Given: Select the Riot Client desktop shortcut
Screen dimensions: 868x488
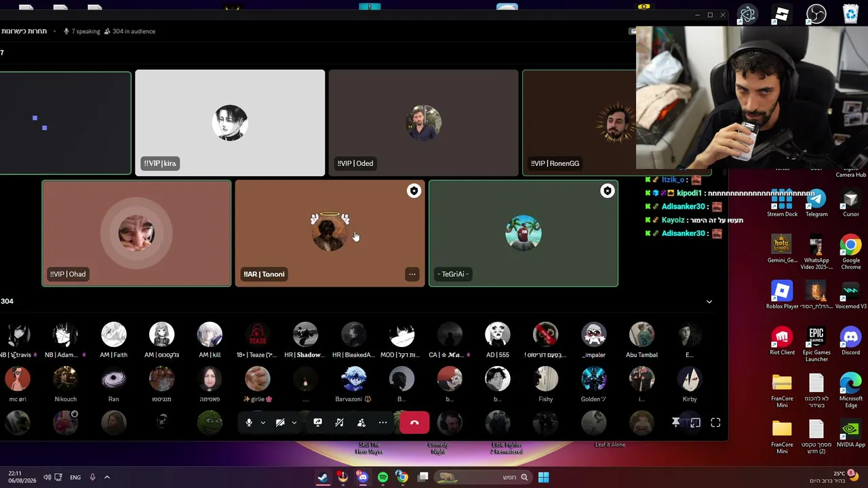Looking at the screenshot, I should pos(782,341).
